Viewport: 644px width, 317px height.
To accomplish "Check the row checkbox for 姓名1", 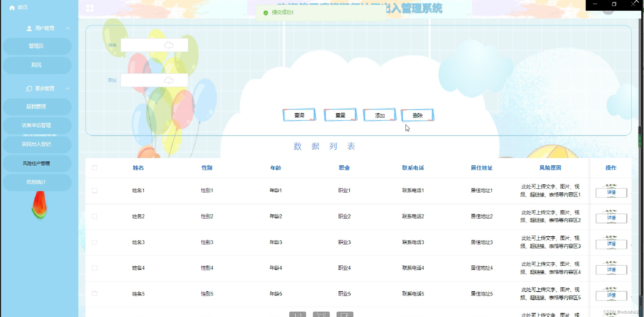I will pyautogui.click(x=95, y=190).
